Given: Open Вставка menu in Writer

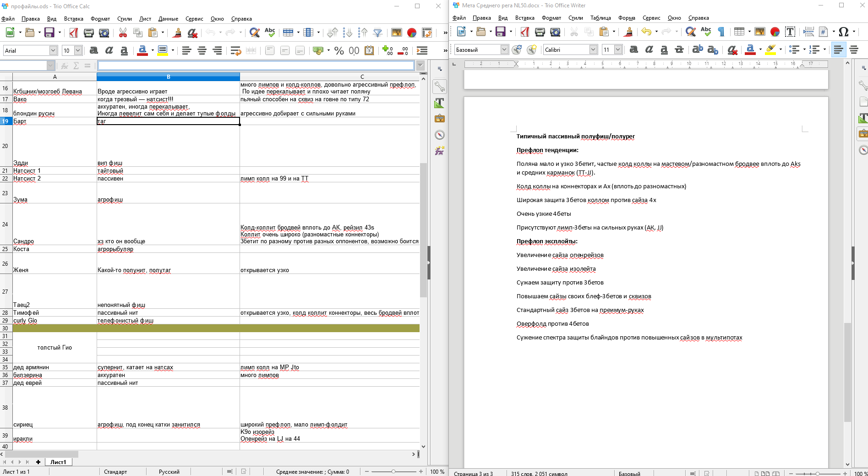Looking at the screenshot, I should pyautogui.click(x=524, y=18).
